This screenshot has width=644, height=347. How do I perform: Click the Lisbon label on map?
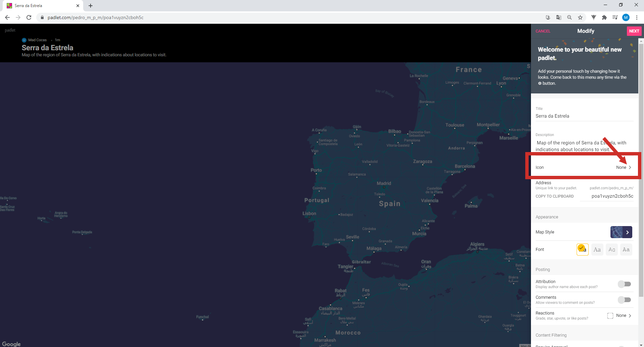tap(309, 213)
